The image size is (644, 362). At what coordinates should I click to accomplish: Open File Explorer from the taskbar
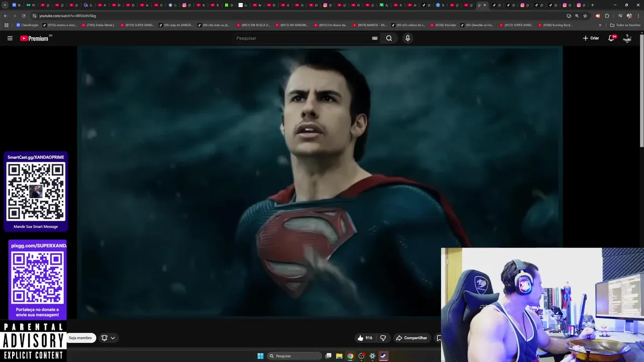point(339,356)
